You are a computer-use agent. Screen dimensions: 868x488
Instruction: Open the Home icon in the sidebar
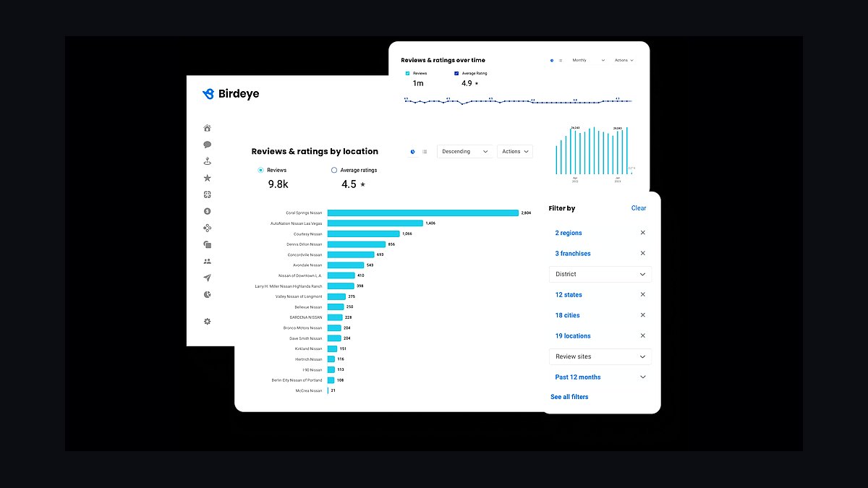[x=207, y=128]
